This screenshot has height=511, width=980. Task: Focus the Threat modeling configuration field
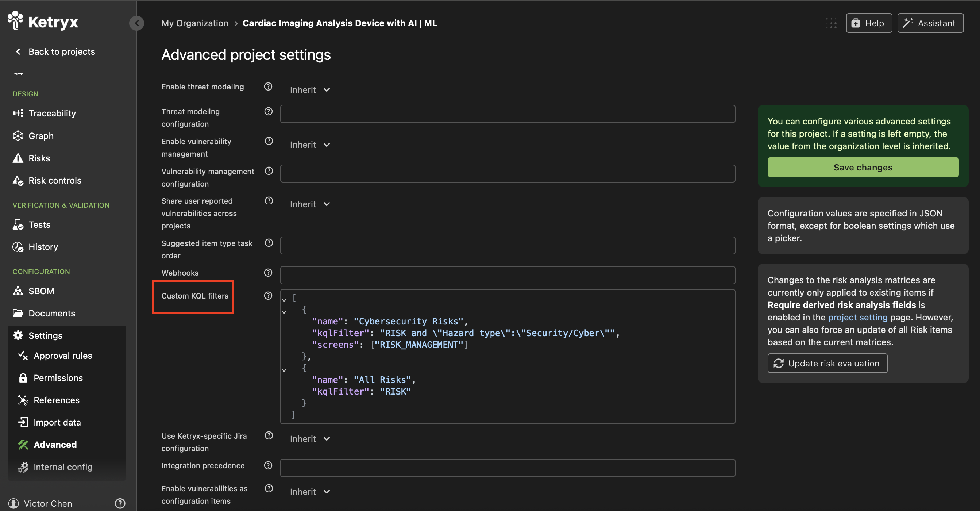point(508,114)
